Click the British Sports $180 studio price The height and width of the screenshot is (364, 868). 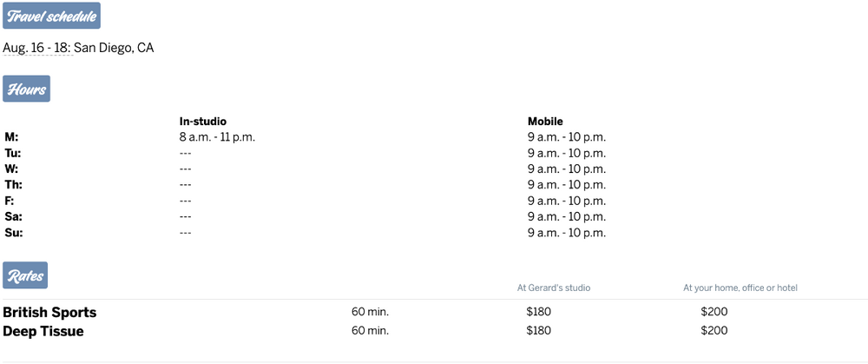(x=538, y=312)
